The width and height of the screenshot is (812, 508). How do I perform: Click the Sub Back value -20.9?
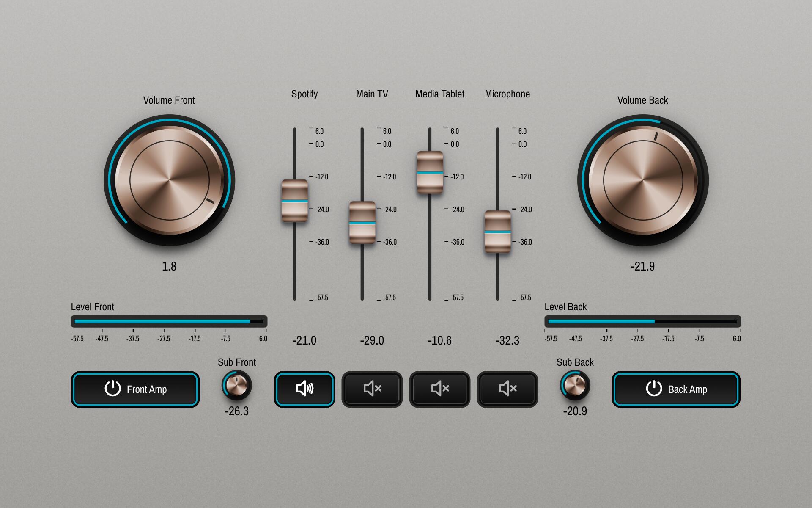coord(575,411)
